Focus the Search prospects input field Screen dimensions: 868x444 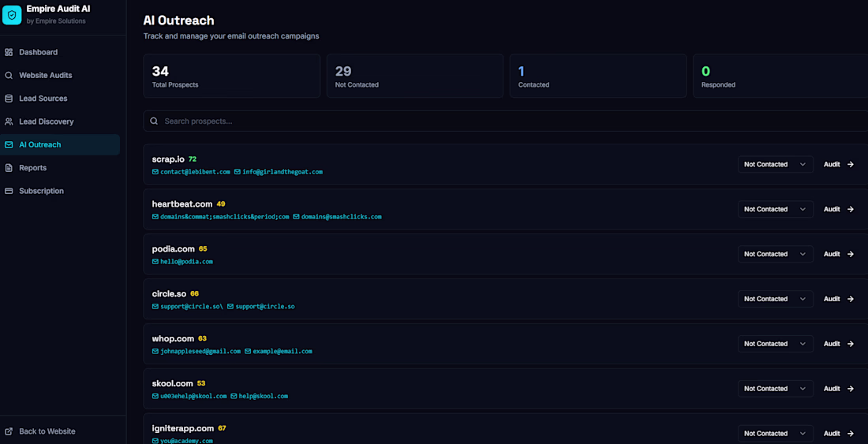[x=505, y=121]
